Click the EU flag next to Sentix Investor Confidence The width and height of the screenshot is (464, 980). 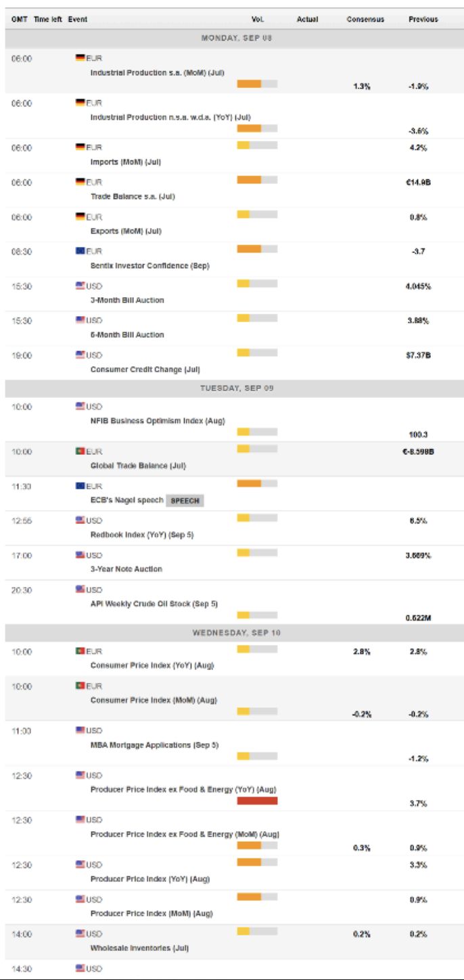click(x=80, y=251)
